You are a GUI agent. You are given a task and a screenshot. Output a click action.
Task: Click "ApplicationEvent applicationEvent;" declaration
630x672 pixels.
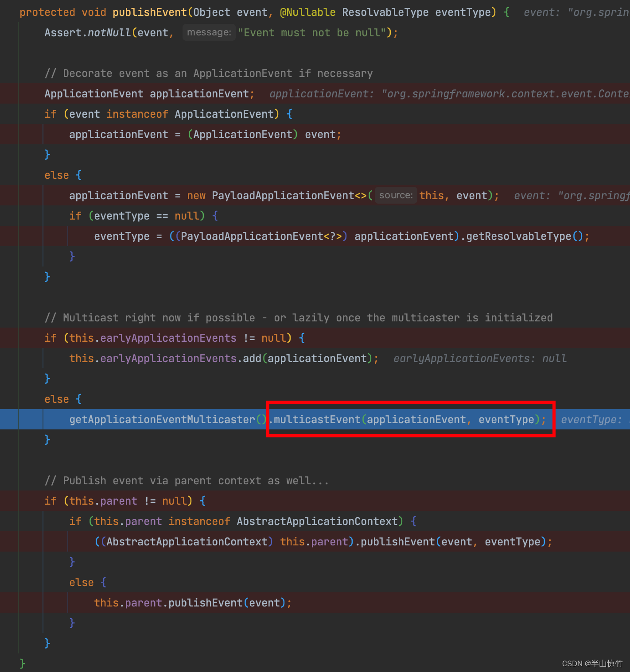point(149,94)
